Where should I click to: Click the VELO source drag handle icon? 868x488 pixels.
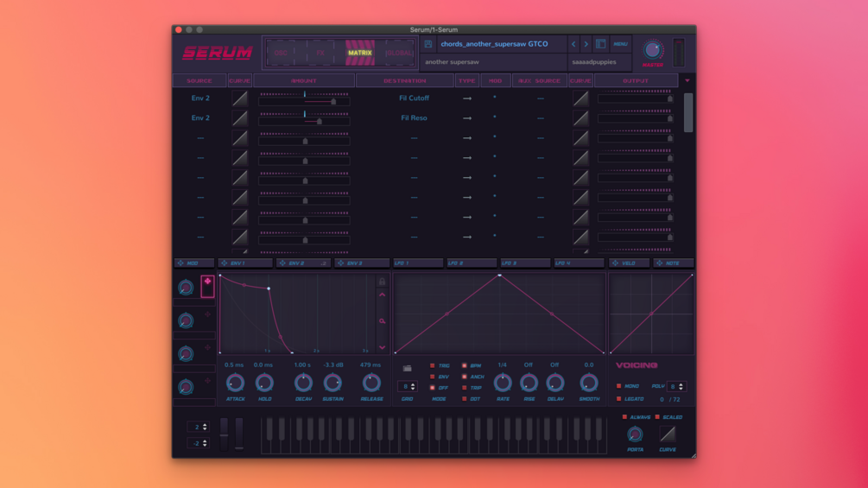click(615, 263)
